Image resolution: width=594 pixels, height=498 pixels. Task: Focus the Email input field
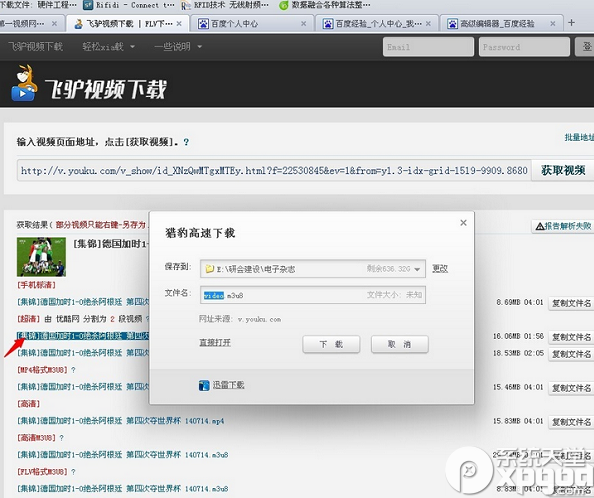pos(428,47)
